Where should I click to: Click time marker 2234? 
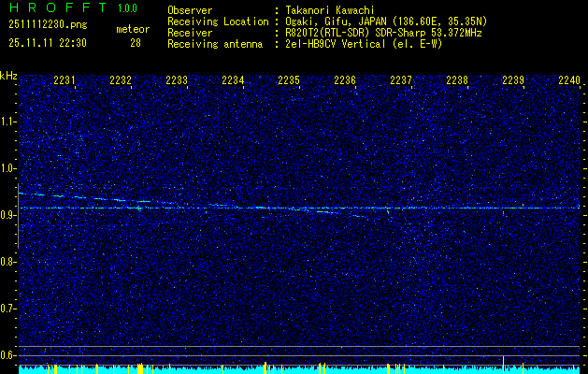tap(233, 79)
